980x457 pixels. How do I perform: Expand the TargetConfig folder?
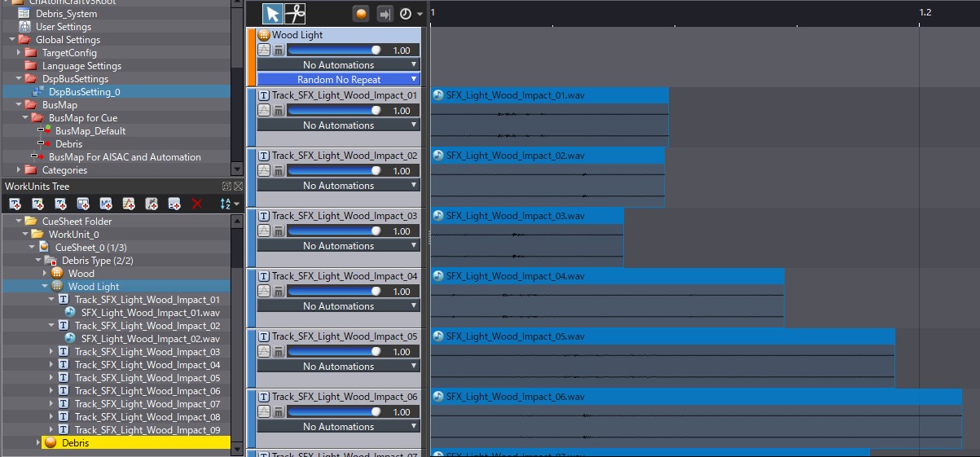[x=19, y=53]
